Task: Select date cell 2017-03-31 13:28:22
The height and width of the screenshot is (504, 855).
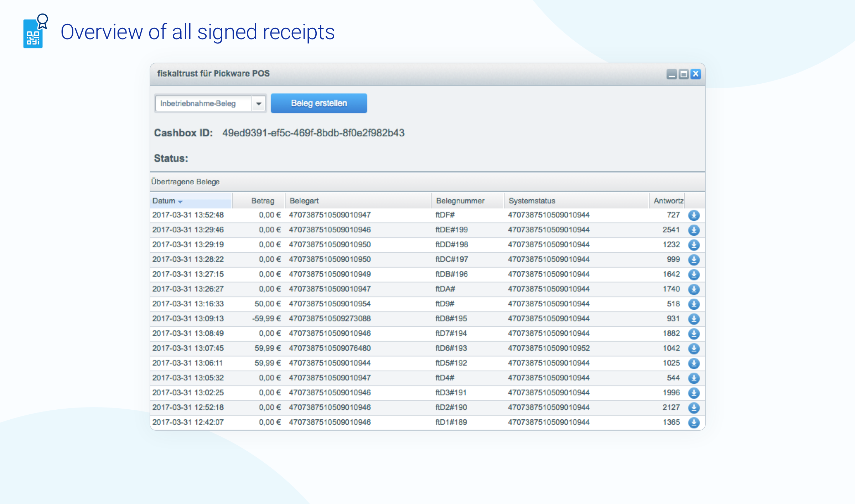Action: tap(188, 259)
